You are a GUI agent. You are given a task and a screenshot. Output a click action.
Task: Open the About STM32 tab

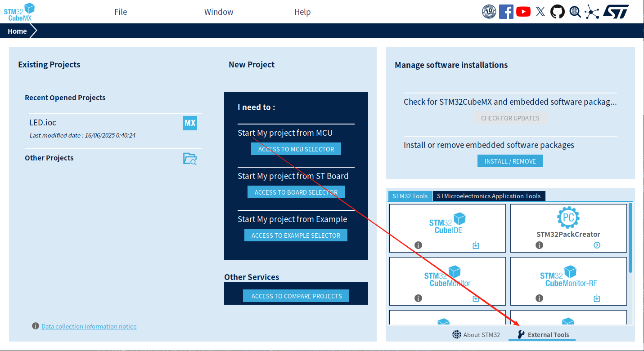coord(476,335)
